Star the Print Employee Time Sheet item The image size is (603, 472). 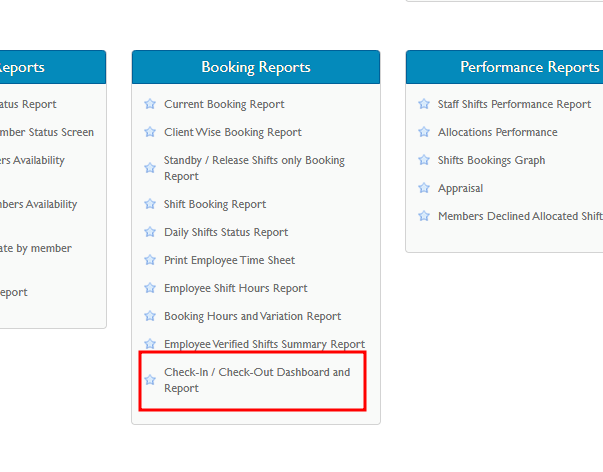150,260
